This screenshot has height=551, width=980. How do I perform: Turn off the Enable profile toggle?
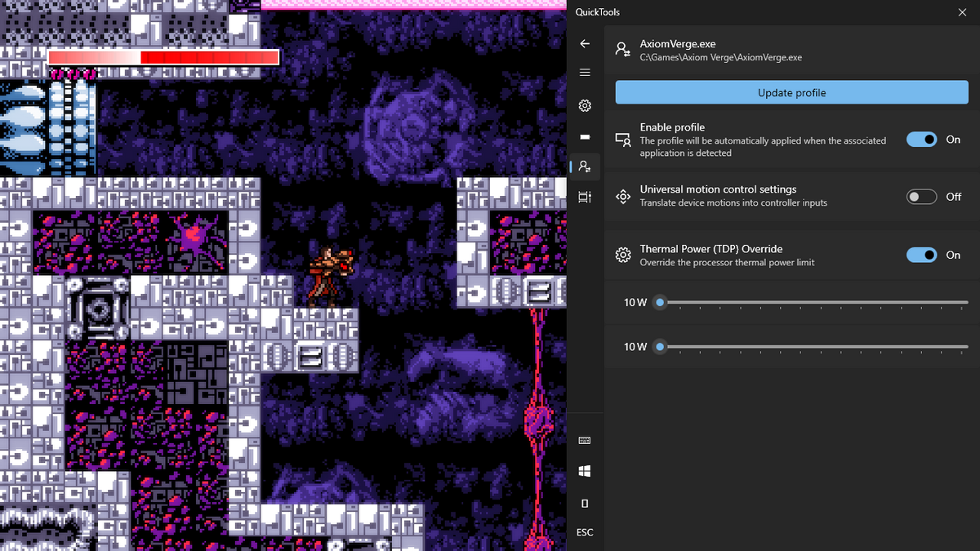click(x=922, y=140)
